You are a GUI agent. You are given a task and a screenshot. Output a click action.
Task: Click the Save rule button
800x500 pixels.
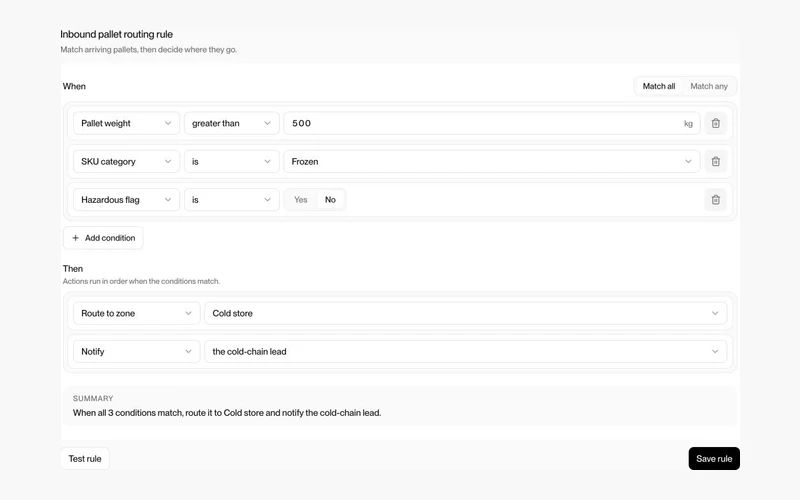point(714,459)
